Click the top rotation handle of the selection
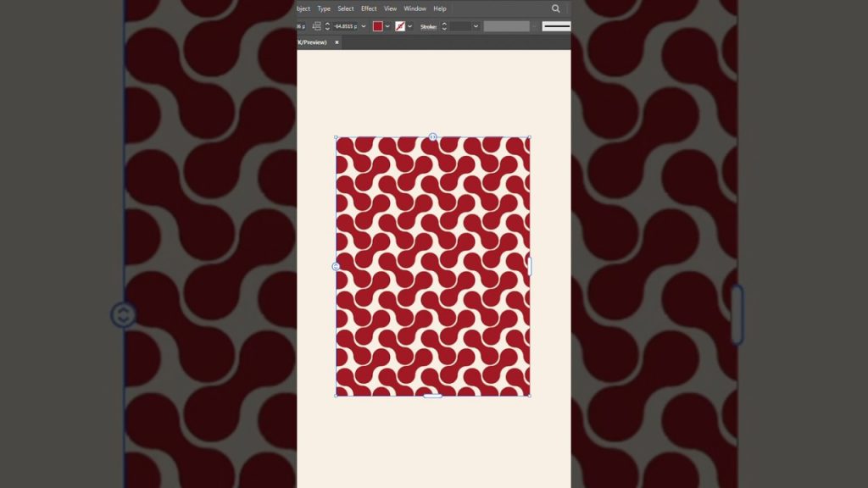868x488 pixels. (x=432, y=136)
